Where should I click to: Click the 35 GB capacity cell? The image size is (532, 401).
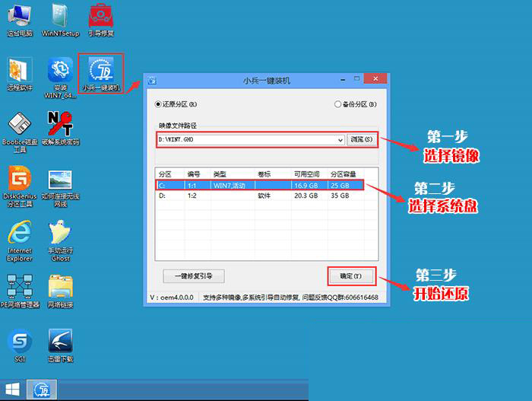pos(340,196)
